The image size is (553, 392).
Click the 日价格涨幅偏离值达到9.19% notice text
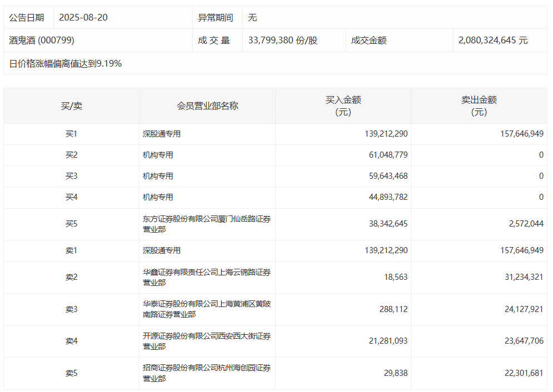click(66, 64)
